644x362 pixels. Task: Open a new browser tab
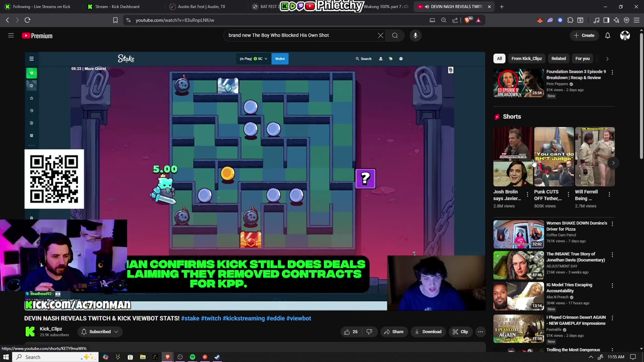(x=502, y=7)
